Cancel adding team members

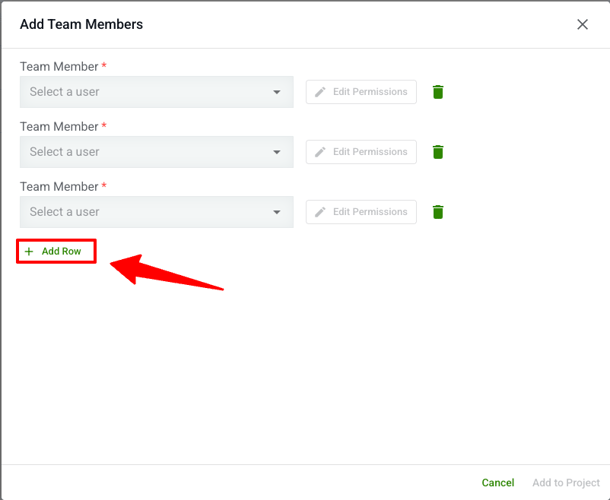coord(498,482)
